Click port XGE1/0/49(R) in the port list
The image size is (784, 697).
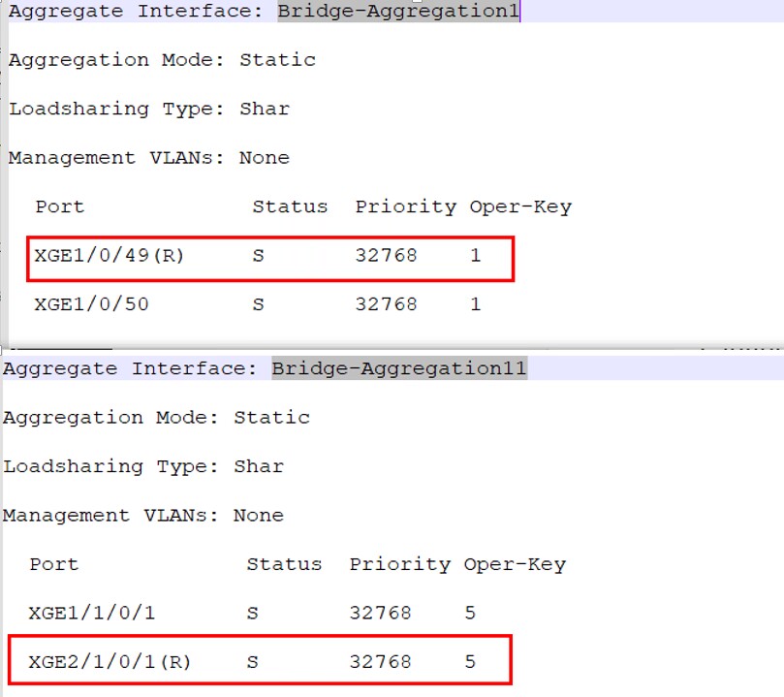pos(110,256)
